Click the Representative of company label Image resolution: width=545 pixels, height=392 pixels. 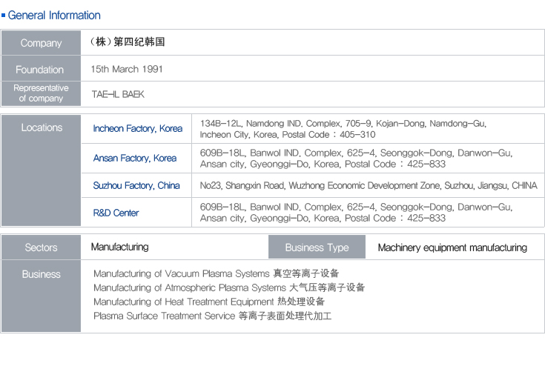click(x=41, y=93)
